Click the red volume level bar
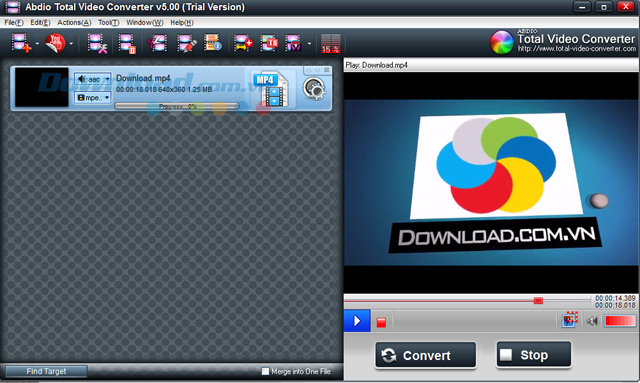The height and width of the screenshot is (383, 640). click(x=620, y=321)
